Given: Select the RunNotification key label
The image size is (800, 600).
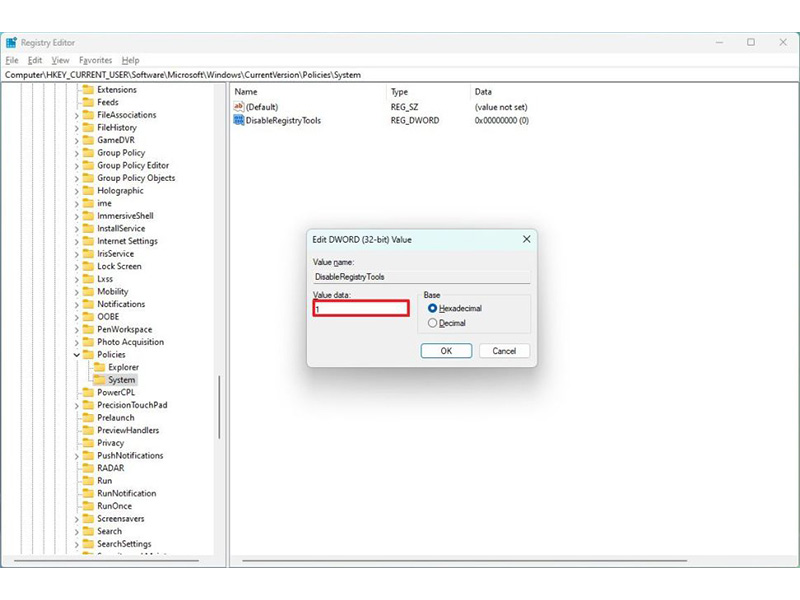Looking at the screenshot, I should [127, 493].
